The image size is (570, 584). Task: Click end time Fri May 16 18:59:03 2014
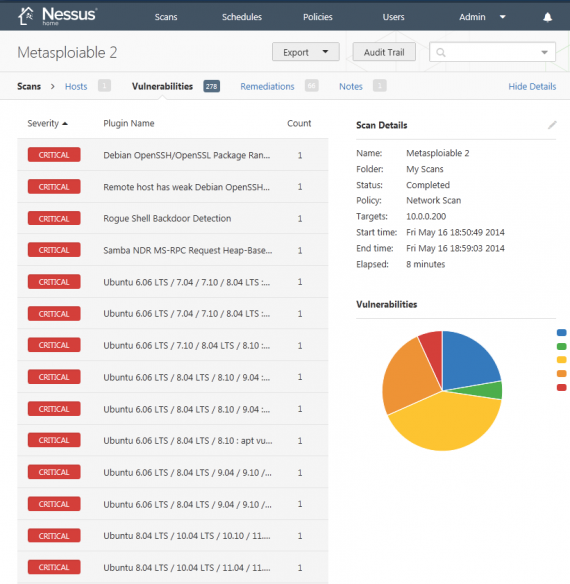click(x=455, y=248)
